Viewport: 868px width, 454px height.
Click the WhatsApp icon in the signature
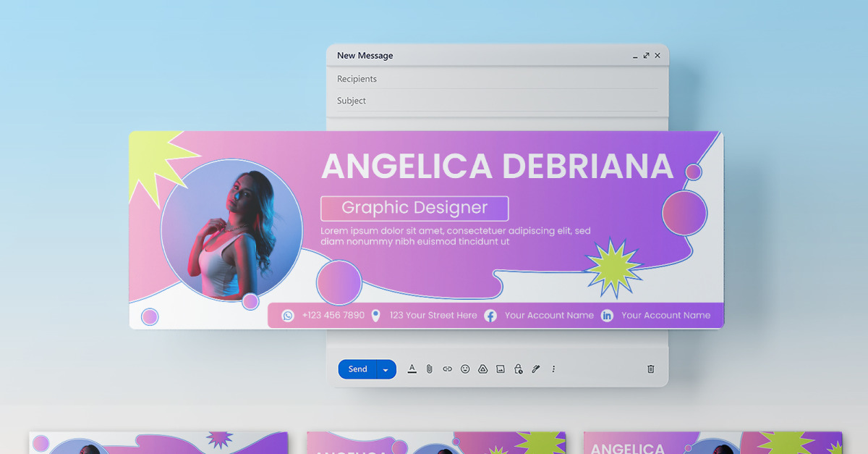coord(287,315)
